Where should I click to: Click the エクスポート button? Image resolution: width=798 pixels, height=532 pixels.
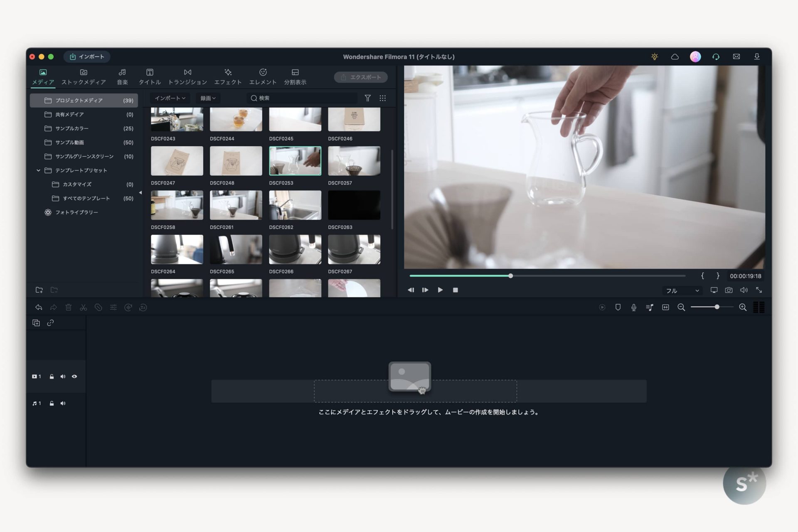[x=360, y=77]
